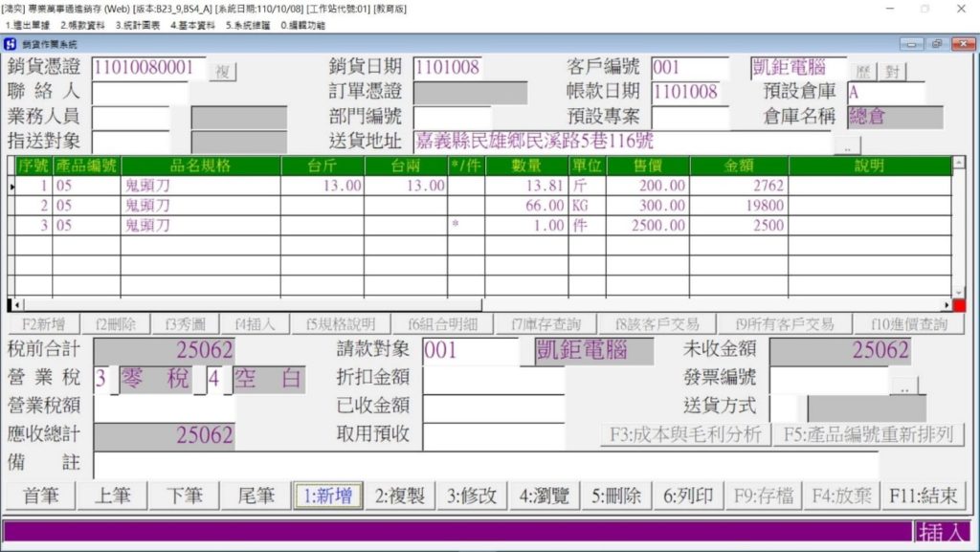This screenshot has height=552, width=980.
Task: Click the f8該客戶交易 button
Action: [x=657, y=324]
